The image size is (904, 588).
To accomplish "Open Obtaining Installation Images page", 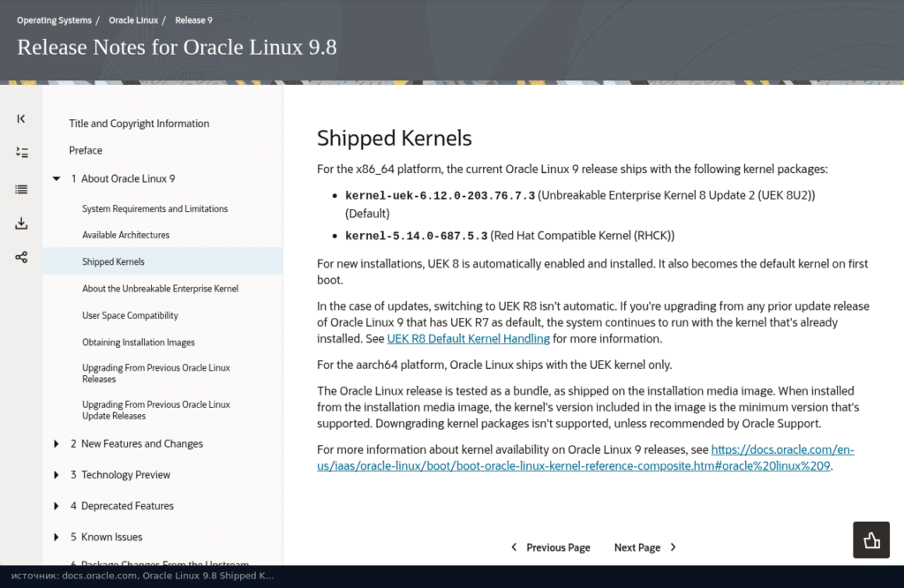I will pos(139,343).
